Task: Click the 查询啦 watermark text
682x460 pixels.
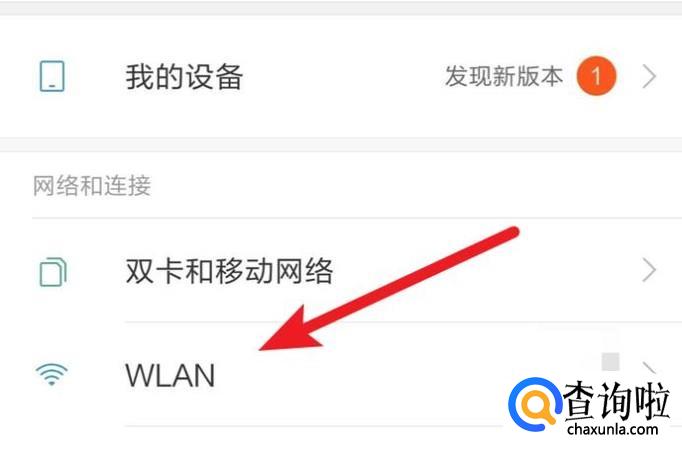Action: coord(616,401)
